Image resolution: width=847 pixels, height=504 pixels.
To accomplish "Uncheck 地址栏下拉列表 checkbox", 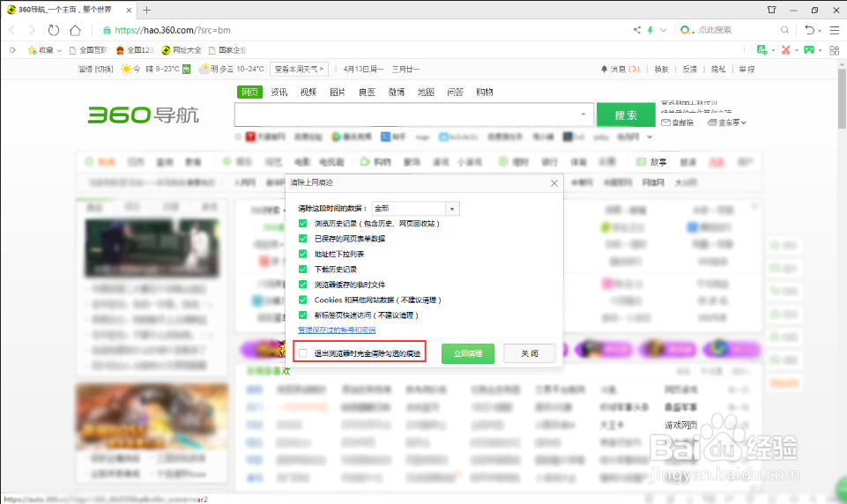I will (x=302, y=254).
